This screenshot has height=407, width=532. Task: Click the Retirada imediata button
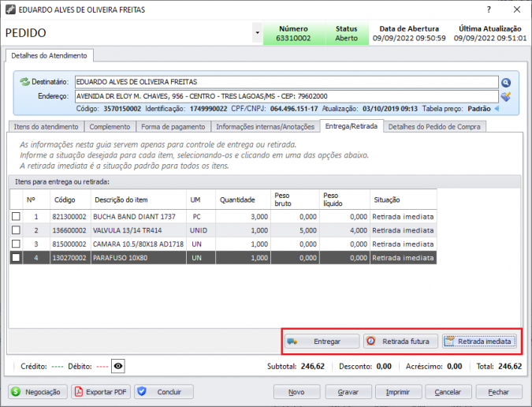pyautogui.click(x=479, y=342)
